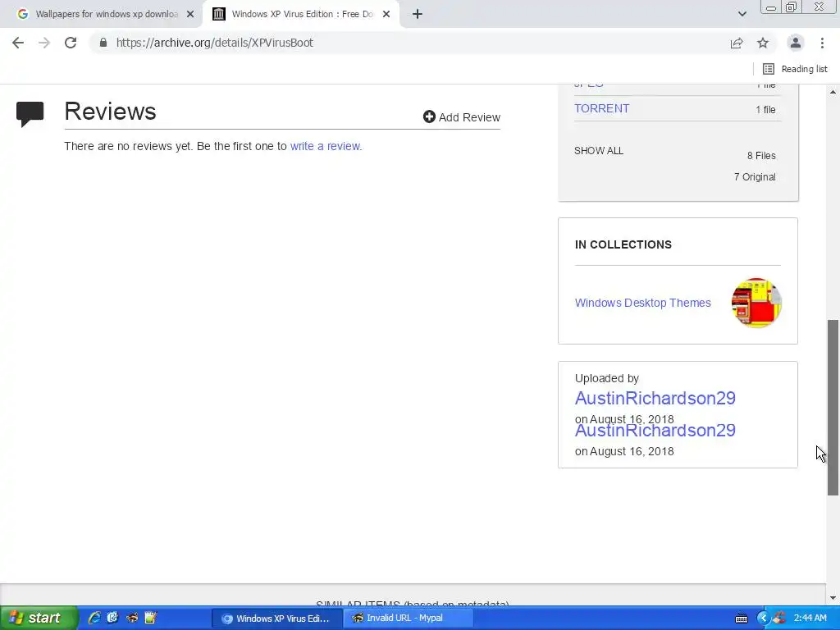Open upper AustinRichardson29 uploader link
840x630 pixels.
coord(655,398)
